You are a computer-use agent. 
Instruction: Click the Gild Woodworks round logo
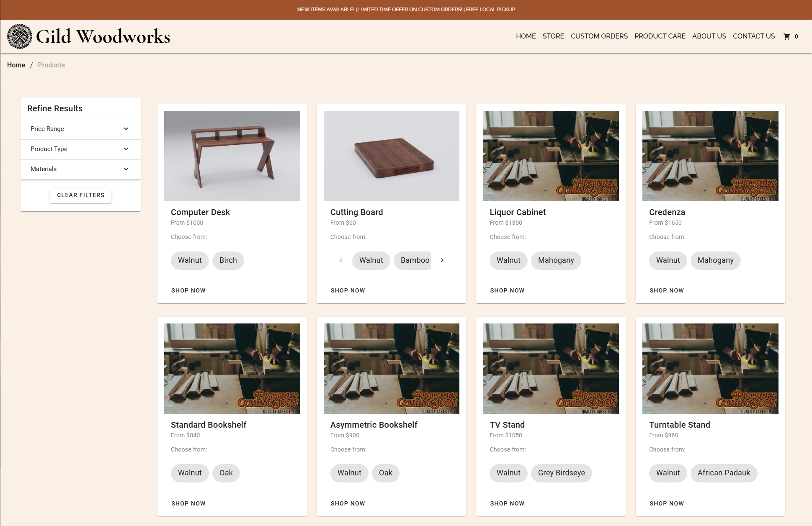point(20,36)
